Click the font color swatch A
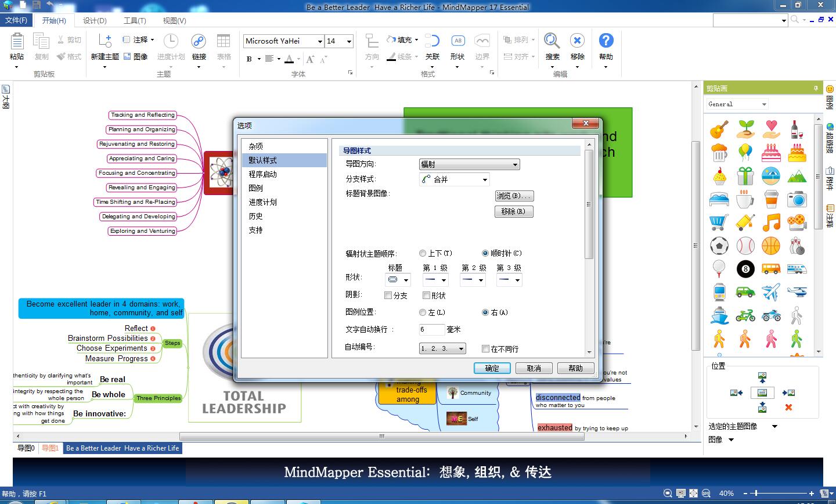Viewport: 836px width, 504px height. (290, 59)
